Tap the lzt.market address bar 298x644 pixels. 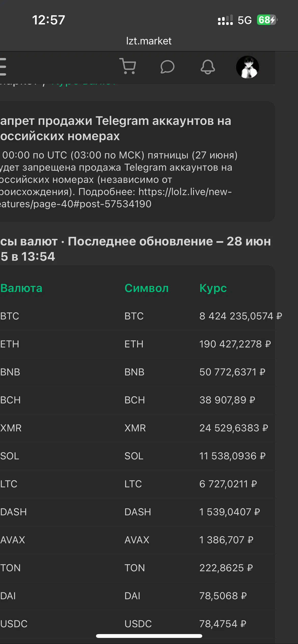coord(149,41)
